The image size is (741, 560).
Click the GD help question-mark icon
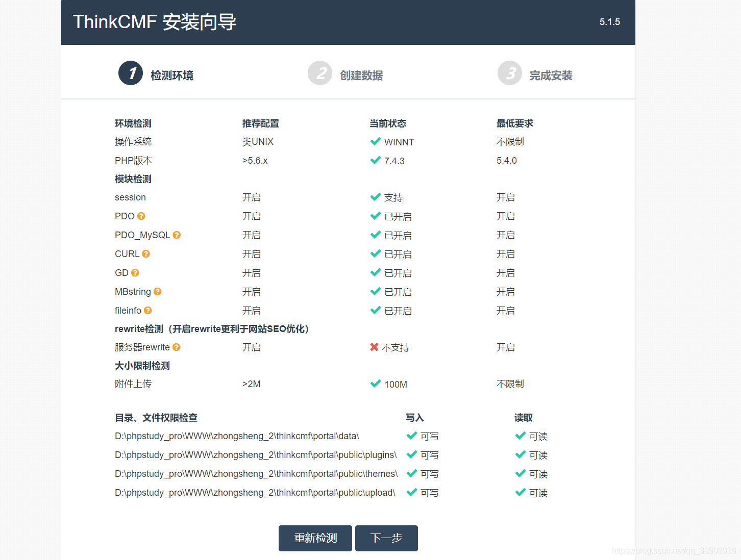click(x=135, y=273)
